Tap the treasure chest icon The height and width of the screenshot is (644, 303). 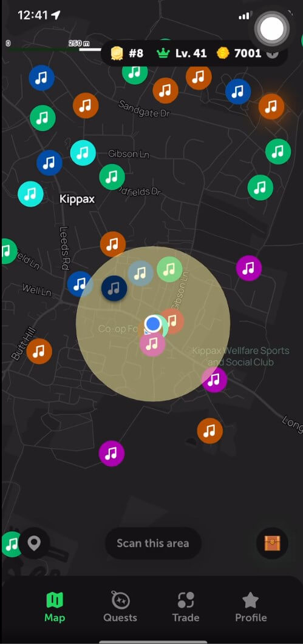pyautogui.click(x=272, y=543)
